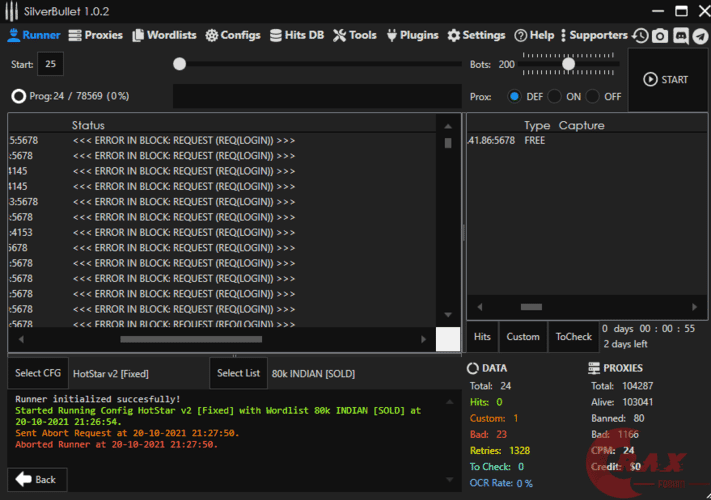This screenshot has height=500, width=711.
Task: Click the Start position input field
Action: tap(50, 64)
